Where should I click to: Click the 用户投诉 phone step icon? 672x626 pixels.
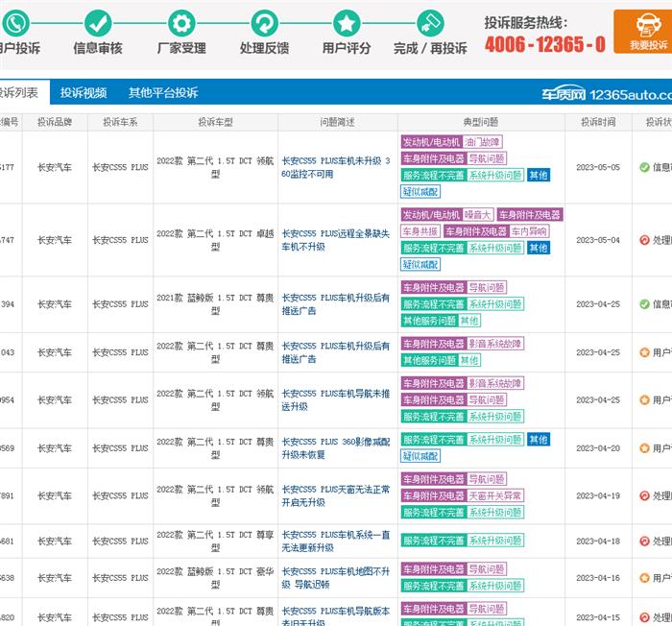(16, 23)
